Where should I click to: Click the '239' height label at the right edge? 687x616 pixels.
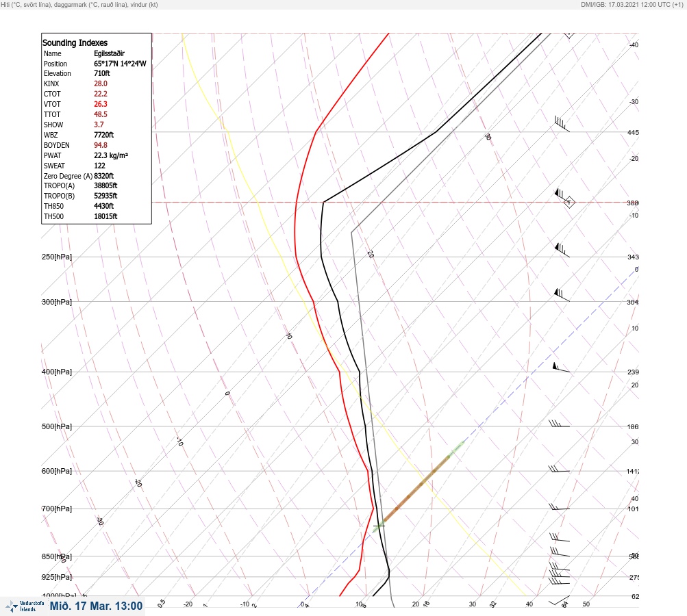tap(633, 372)
